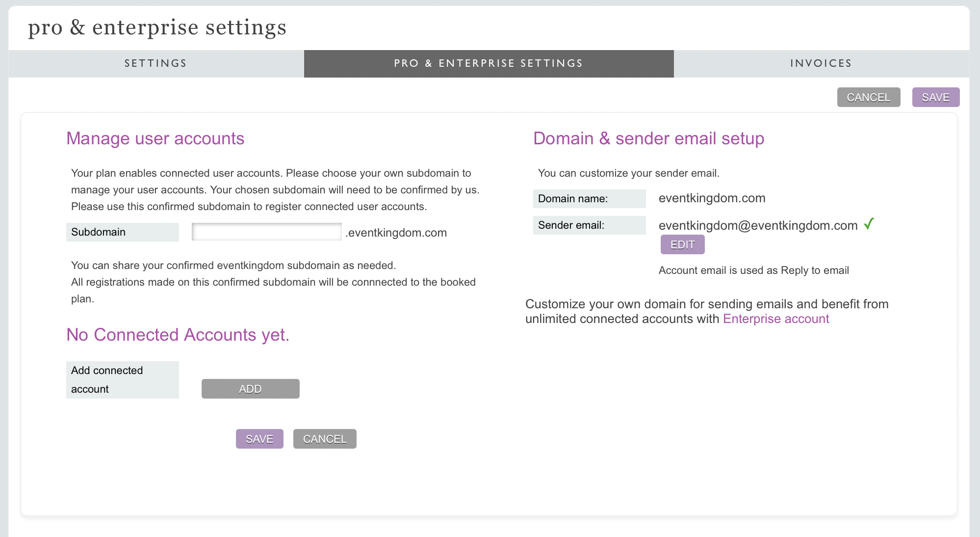This screenshot has height=537, width=980.
Task: Click the Manage user accounts heading
Action: [155, 138]
